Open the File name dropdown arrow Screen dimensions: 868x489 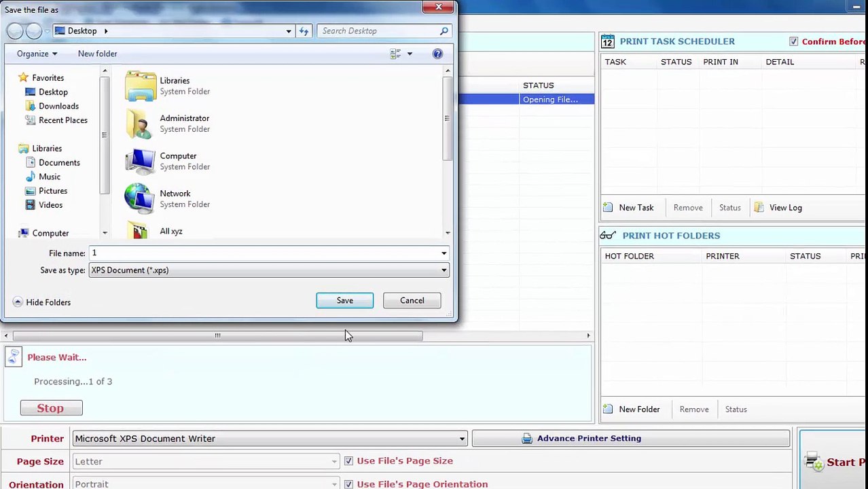444,253
